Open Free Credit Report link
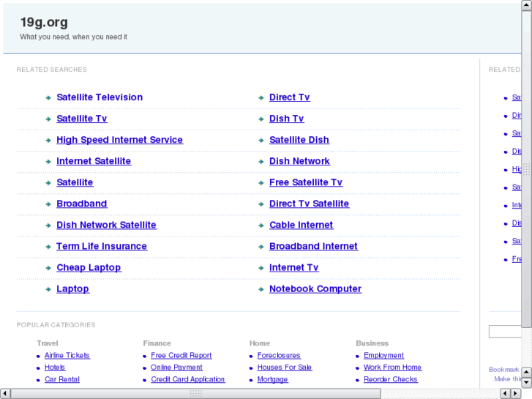This screenshot has height=399, width=532. [181, 356]
